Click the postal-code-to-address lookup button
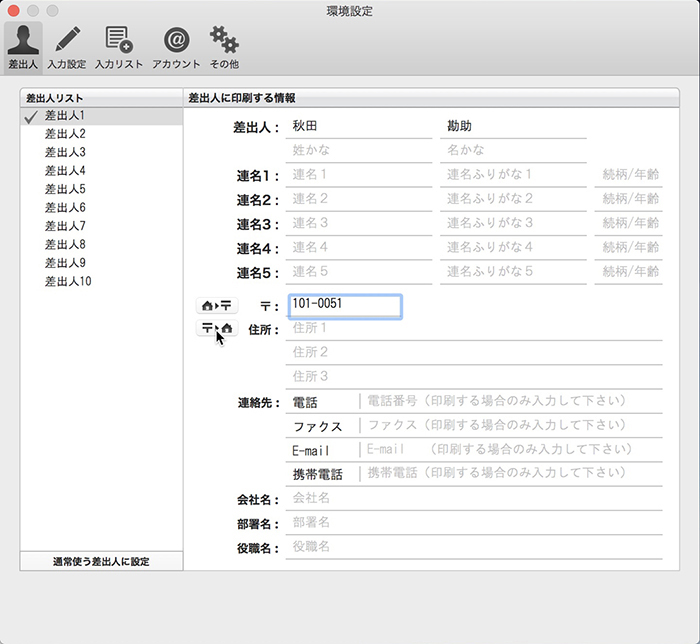 [x=217, y=329]
